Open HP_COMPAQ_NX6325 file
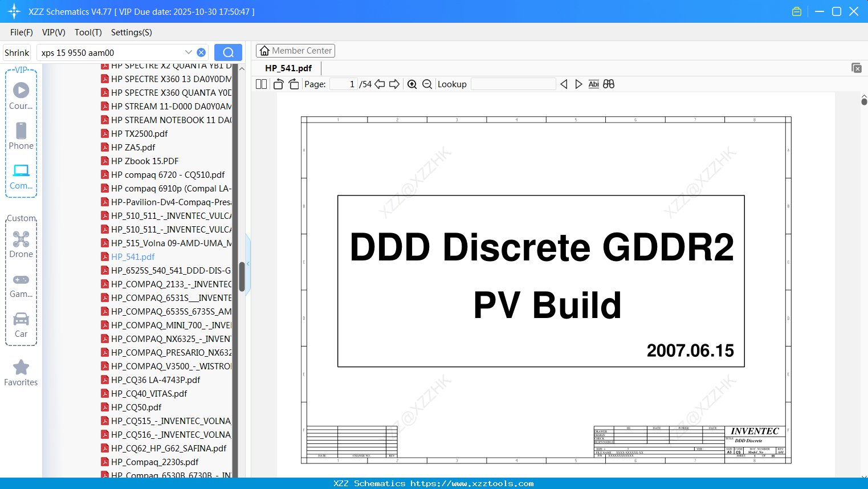 (166, 339)
